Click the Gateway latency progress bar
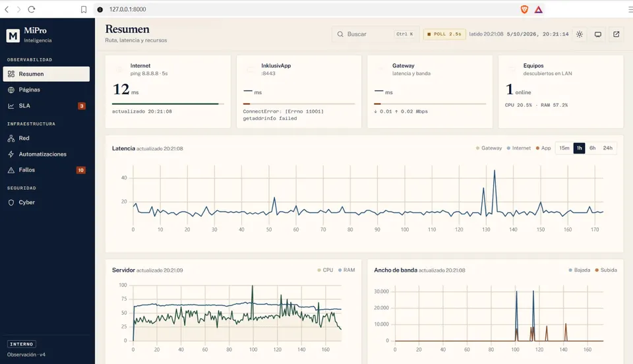The height and width of the screenshot is (364, 633). pos(430,104)
